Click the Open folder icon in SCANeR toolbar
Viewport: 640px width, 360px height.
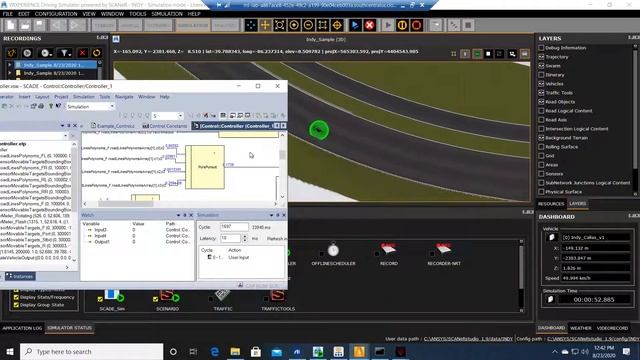click(x=25, y=25)
